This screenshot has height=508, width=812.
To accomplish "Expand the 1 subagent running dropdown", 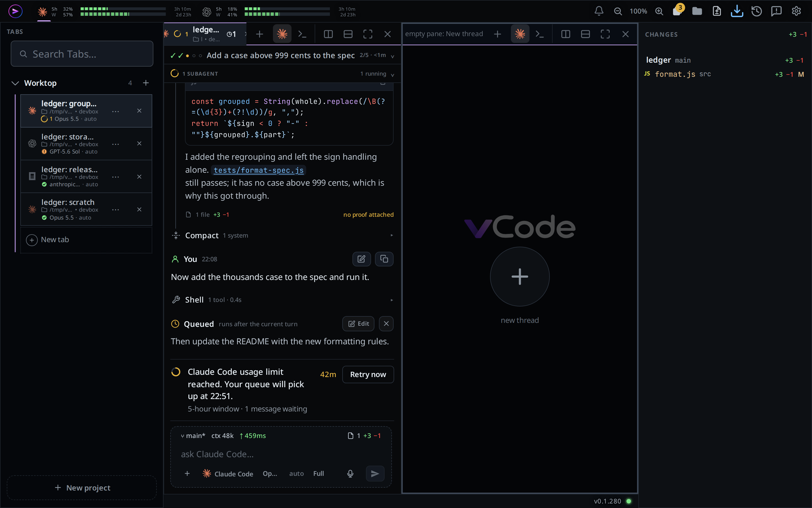I will tap(282, 74).
